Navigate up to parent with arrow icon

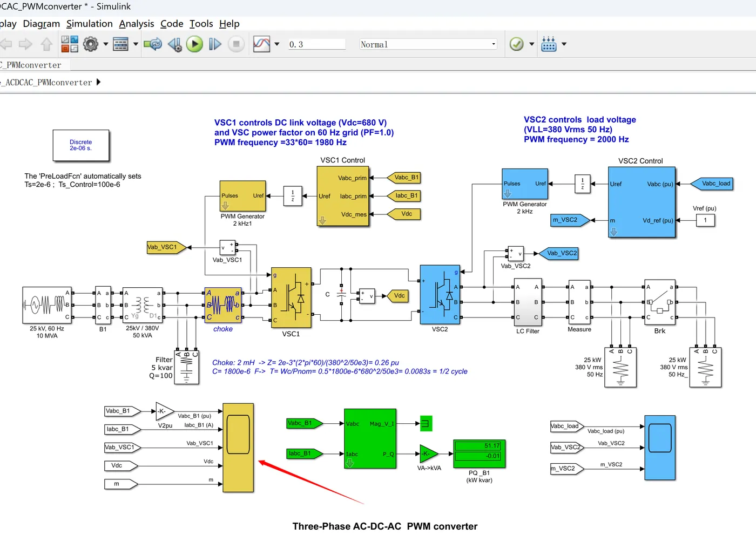pos(47,44)
